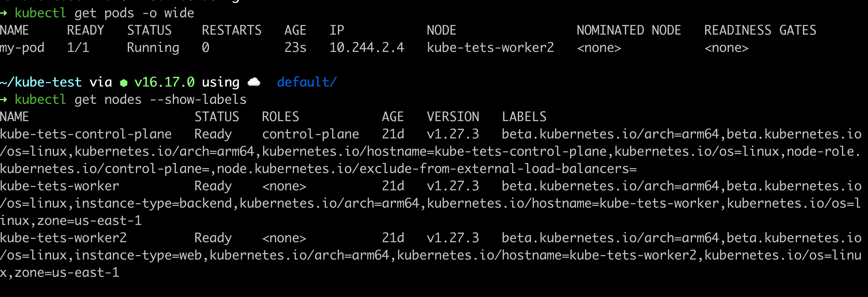The image size is (868, 297).
Task: Click the 'VERSION' column header
Action: coord(452,117)
